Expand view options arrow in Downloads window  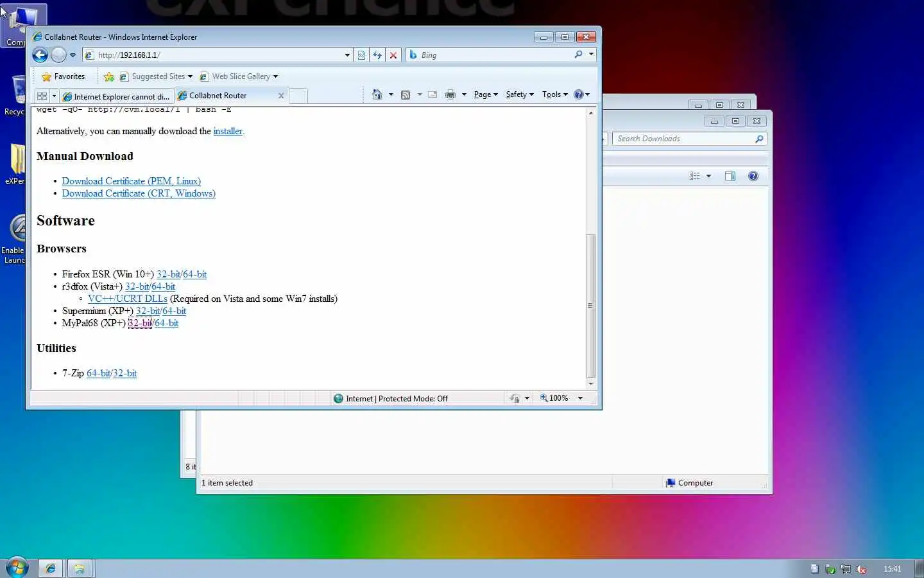point(708,176)
